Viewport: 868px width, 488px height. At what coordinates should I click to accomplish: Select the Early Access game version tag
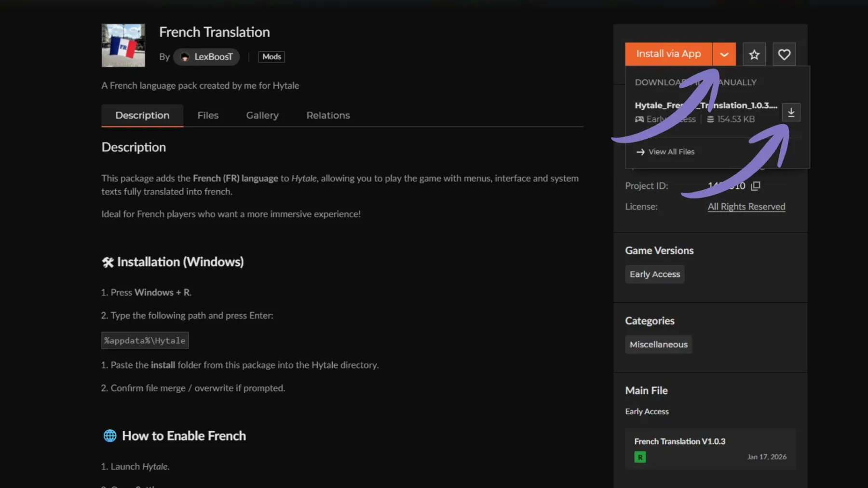pos(654,274)
